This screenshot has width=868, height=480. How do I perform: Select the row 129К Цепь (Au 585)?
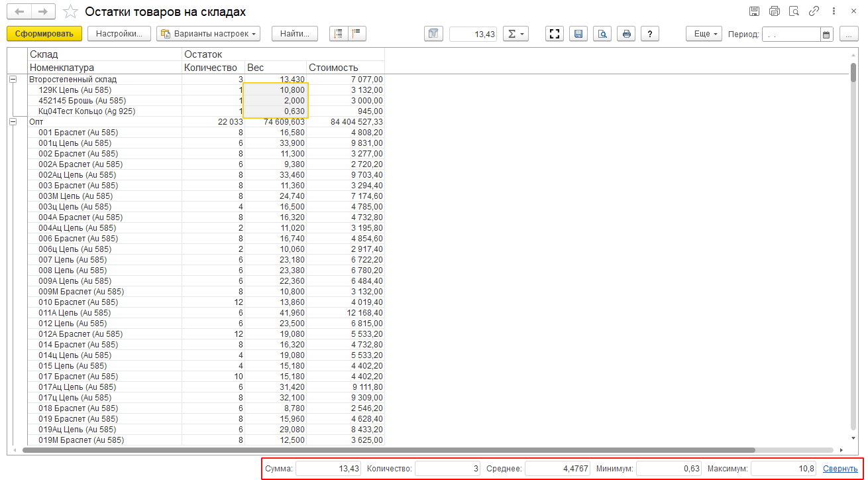[205, 90]
